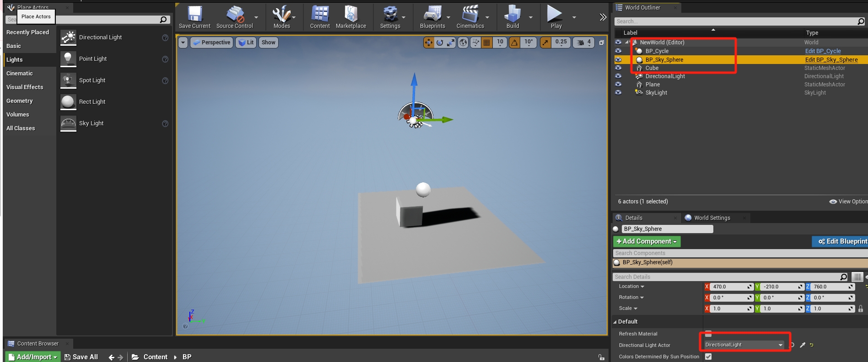Screen dimensions: 868x362
Task: Toggle visibility of SkyLight actor
Action: [x=618, y=93]
